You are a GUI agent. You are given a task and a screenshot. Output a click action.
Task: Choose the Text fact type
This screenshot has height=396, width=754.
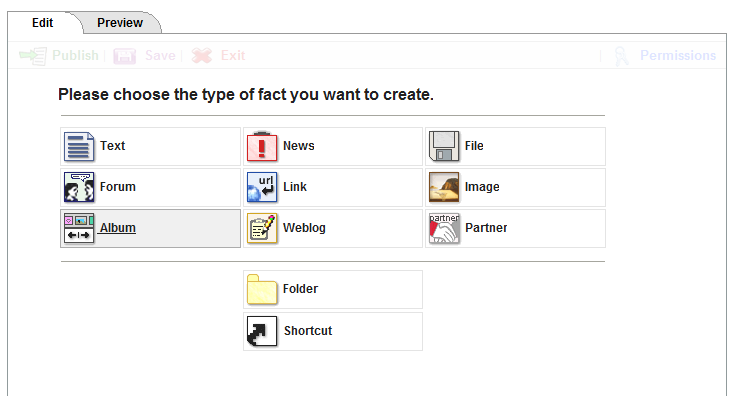coord(150,147)
